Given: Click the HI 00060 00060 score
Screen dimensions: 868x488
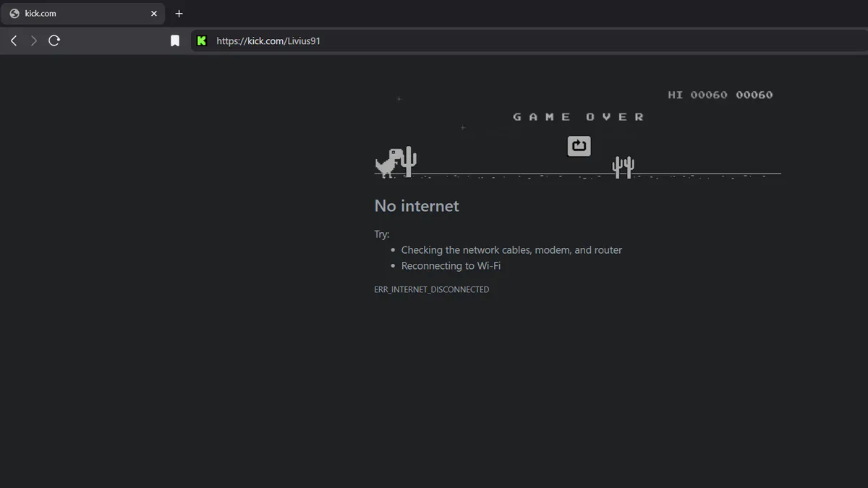Looking at the screenshot, I should tap(720, 95).
